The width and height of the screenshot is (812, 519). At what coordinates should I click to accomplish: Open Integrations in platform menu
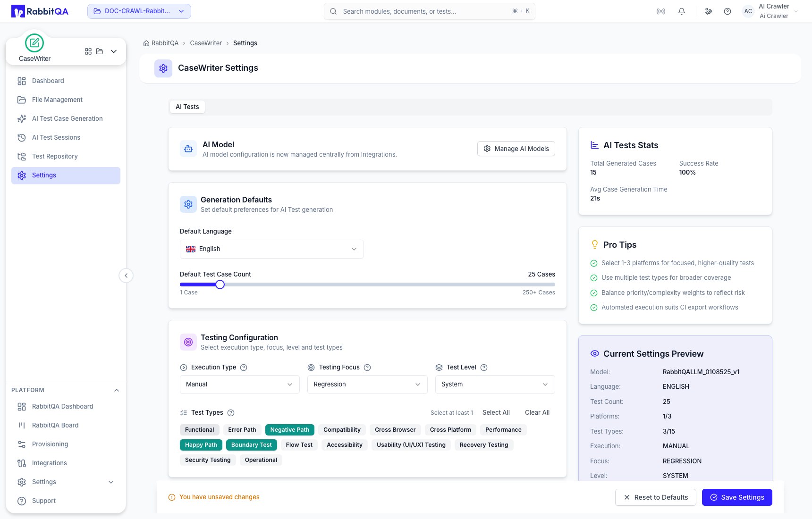(66, 463)
